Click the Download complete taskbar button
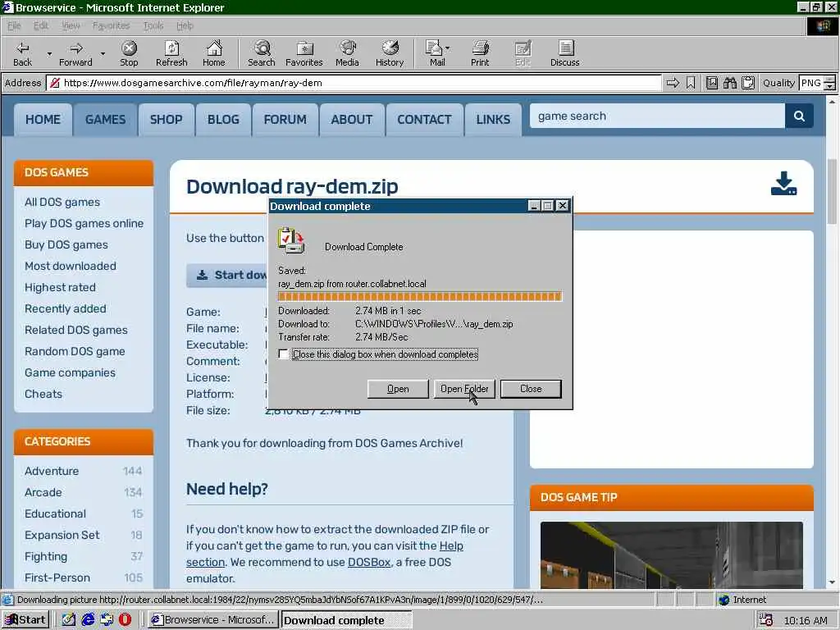This screenshot has width=840, height=630. coord(347,620)
